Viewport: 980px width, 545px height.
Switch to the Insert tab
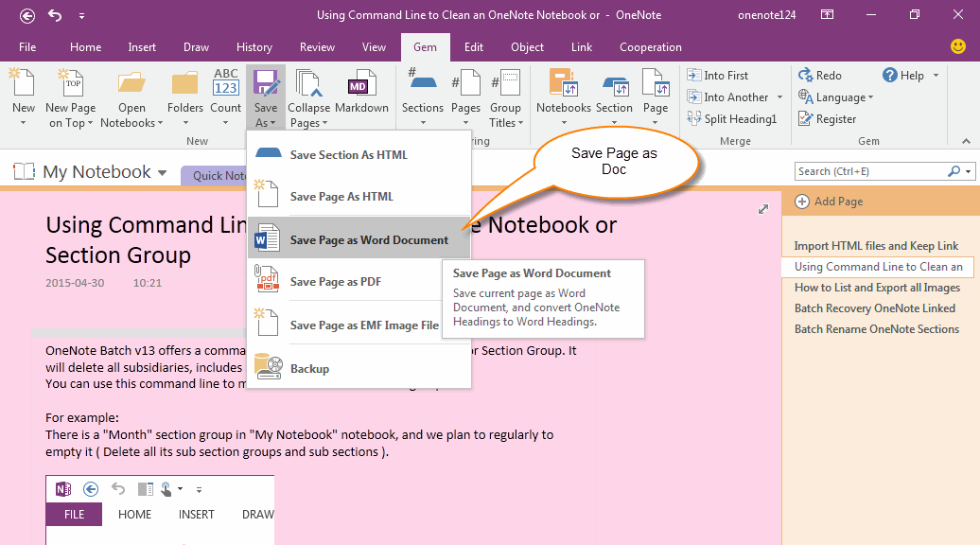point(142,47)
